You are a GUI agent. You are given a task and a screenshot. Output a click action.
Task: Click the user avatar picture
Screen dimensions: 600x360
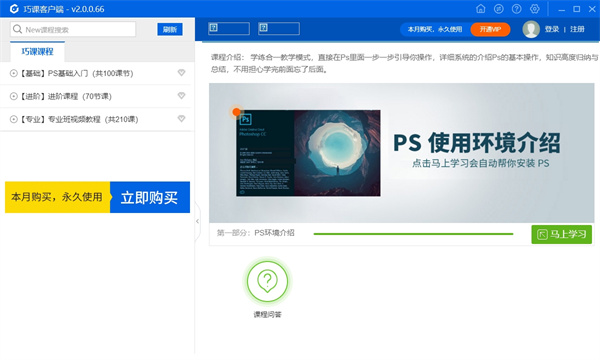[531, 29]
